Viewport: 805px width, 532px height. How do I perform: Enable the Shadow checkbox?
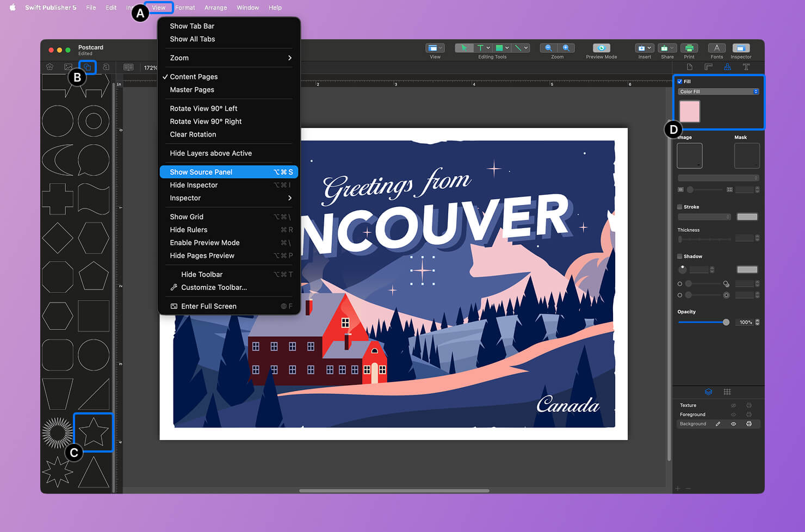point(679,256)
